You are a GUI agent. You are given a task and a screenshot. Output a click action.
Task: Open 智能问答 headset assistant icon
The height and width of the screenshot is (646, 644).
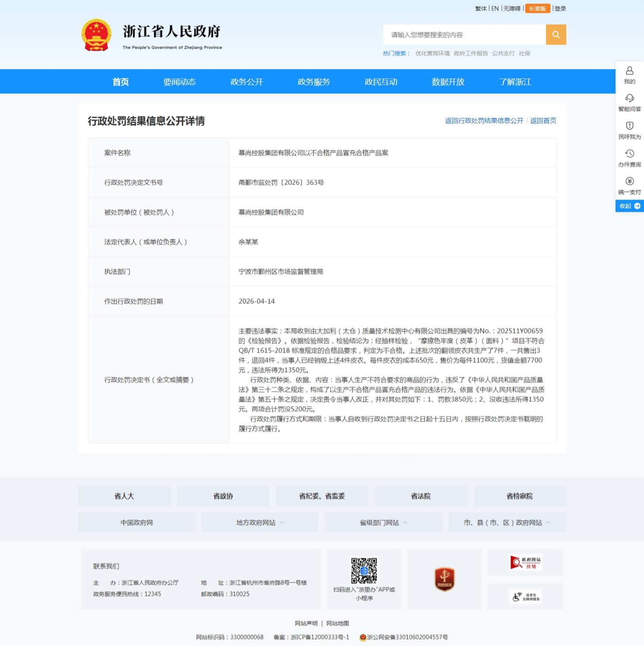click(x=629, y=98)
